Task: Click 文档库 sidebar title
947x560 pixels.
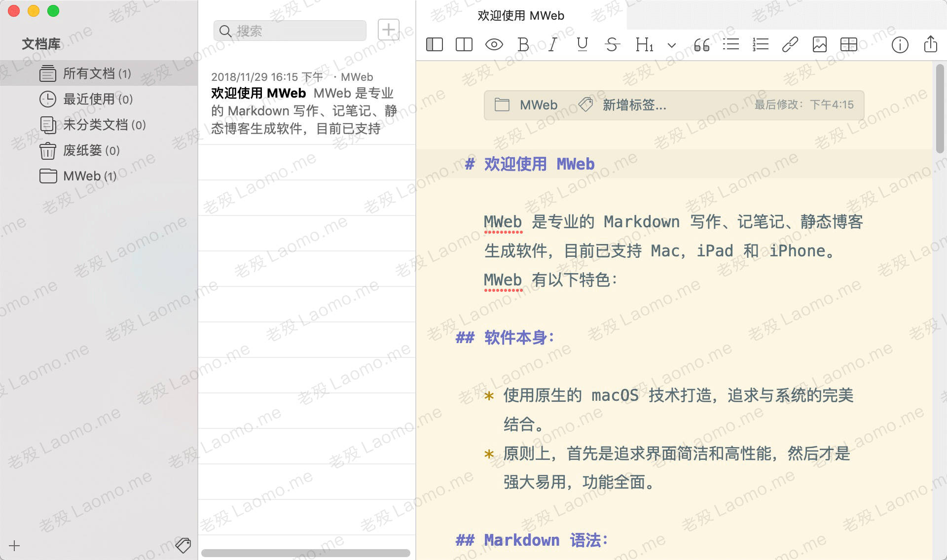Action: tap(41, 44)
